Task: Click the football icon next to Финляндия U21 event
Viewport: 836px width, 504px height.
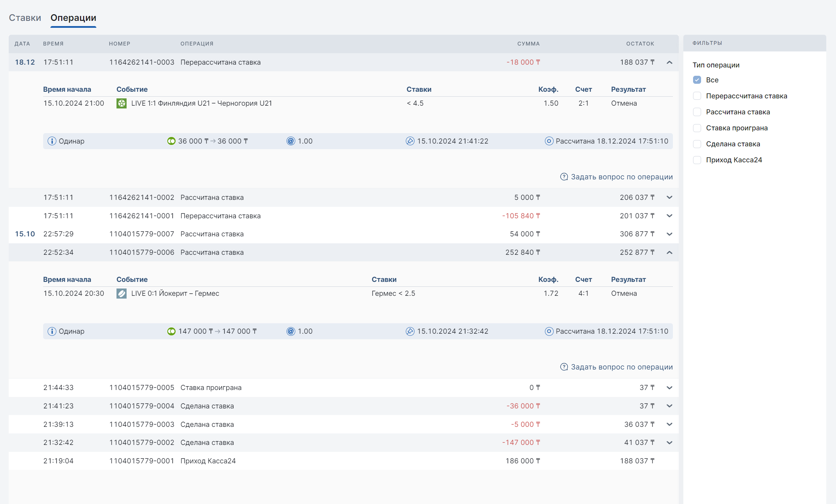Action: tap(121, 103)
